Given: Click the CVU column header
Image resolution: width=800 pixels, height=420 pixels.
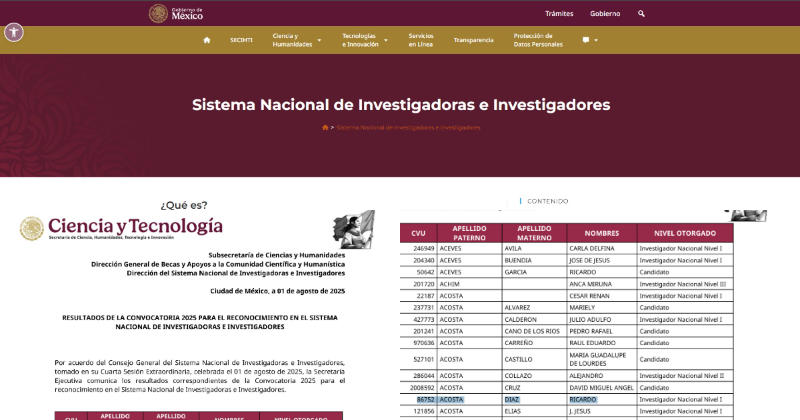Looking at the screenshot, I should 418,233.
